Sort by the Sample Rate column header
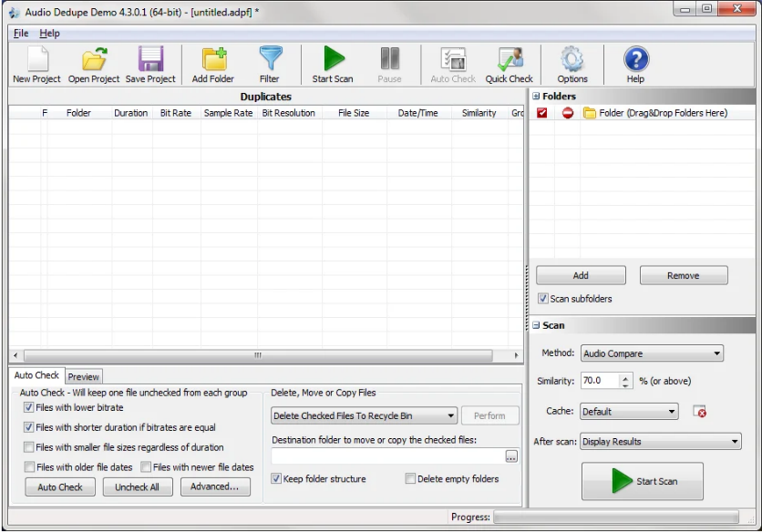Image resolution: width=762 pixels, height=532 pixels. (229, 113)
